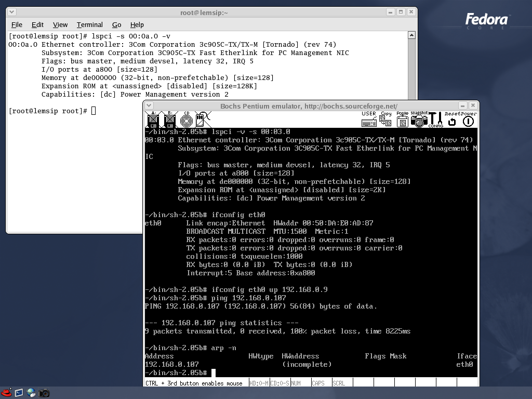The image size is (532, 399).
Task: Open the Help menu in terminal
Action: (x=137, y=25)
